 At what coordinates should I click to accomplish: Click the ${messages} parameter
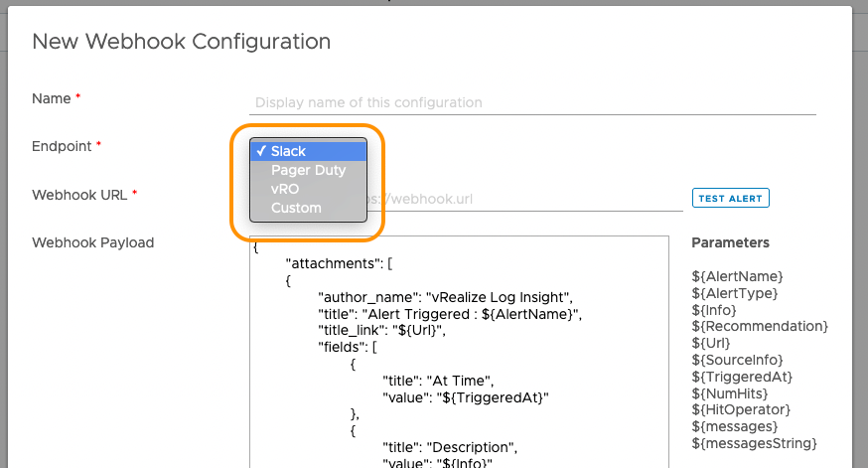click(735, 426)
